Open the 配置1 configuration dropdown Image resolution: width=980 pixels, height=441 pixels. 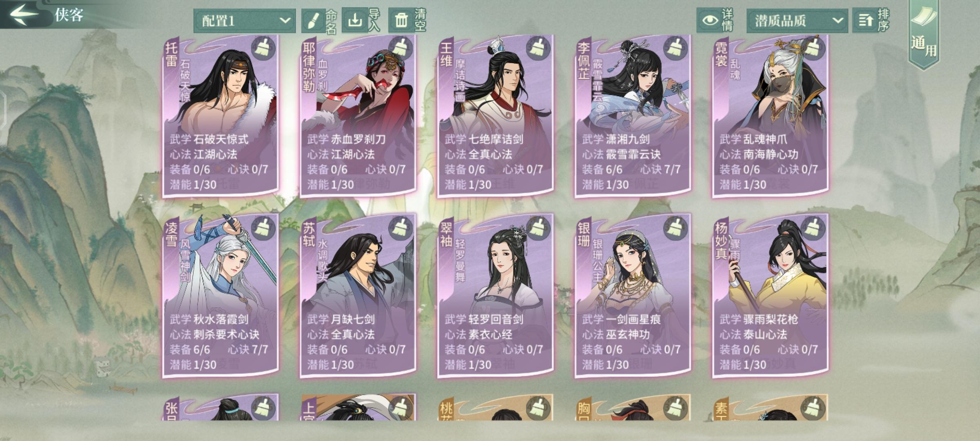pyautogui.click(x=244, y=21)
